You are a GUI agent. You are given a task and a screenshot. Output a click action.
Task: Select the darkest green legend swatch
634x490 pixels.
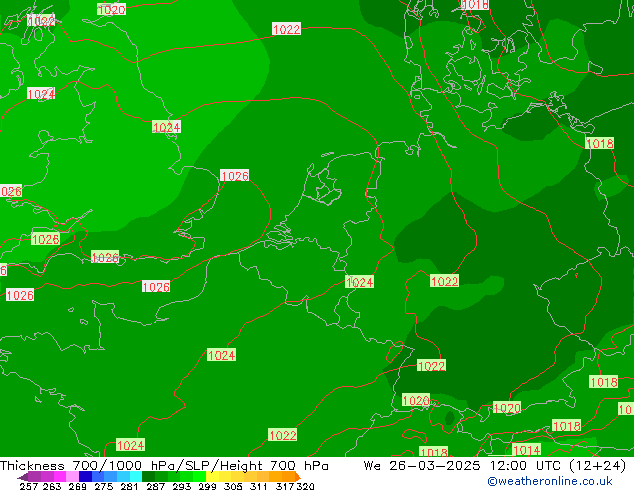click(149, 477)
